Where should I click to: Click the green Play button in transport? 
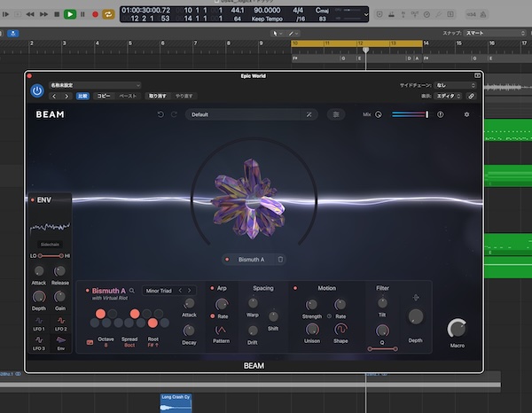coord(70,14)
